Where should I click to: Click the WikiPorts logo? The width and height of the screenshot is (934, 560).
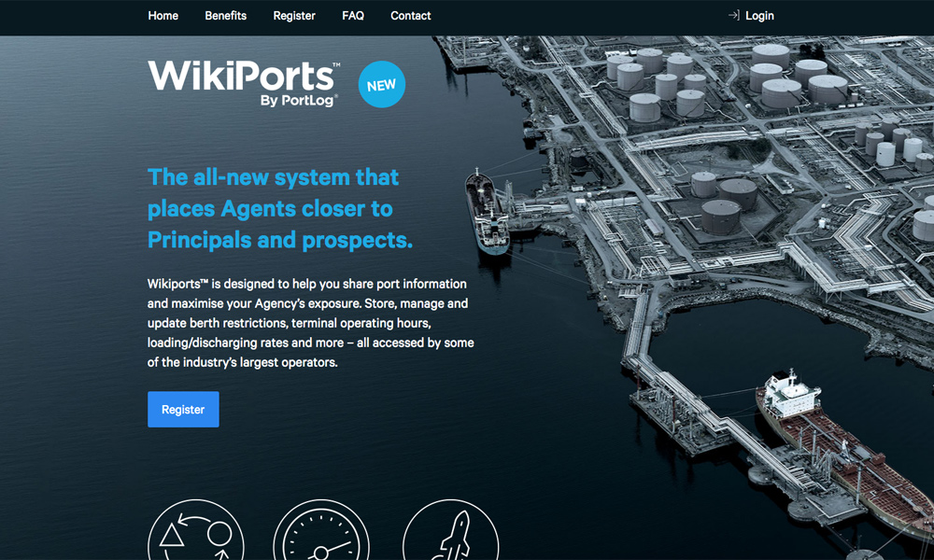point(244,84)
